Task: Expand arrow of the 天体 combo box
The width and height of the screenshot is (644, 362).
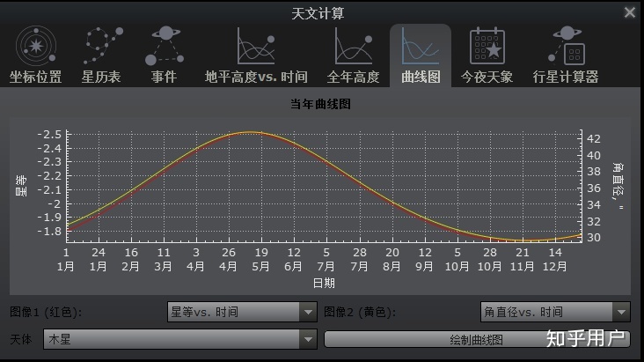Action: point(308,339)
